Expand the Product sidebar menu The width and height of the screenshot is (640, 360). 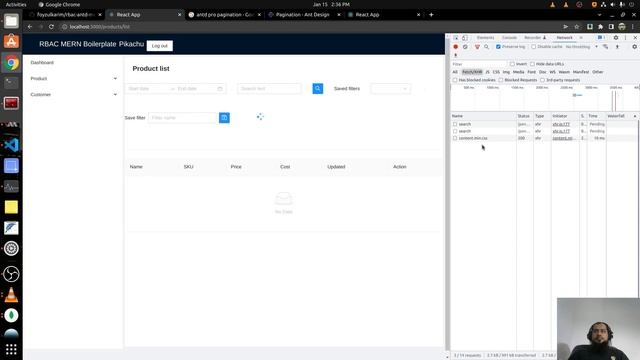pyautogui.click(x=73, y=78)
